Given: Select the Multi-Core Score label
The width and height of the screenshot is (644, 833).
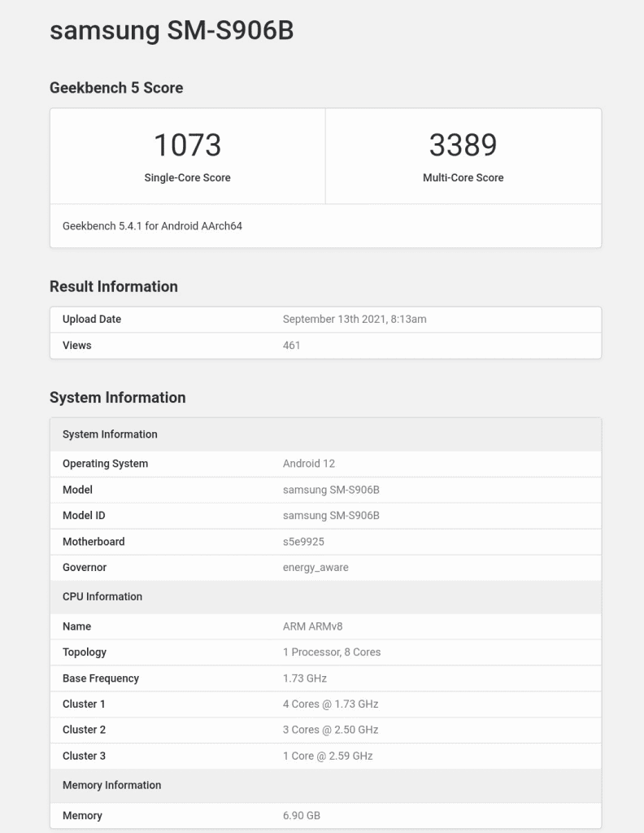Looking at the screenshot, I should pyautogui.click(x=463, y=177).
